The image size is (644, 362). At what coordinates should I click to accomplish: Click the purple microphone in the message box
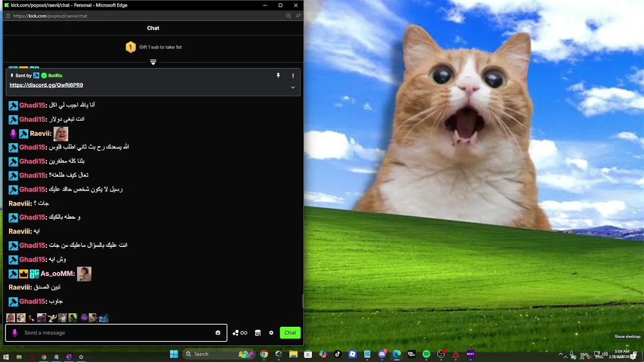click(x=15, y=333)
